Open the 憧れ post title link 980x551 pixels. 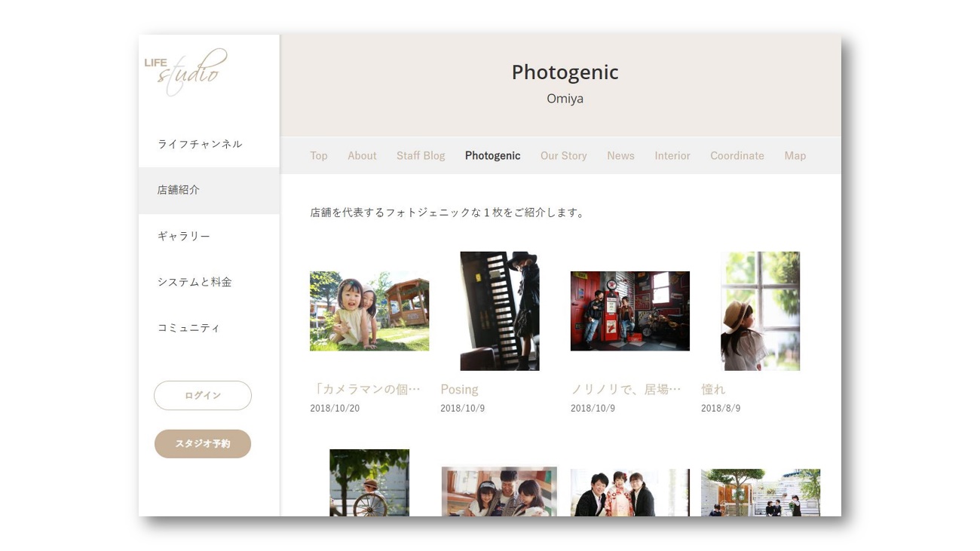click(713, 390)
